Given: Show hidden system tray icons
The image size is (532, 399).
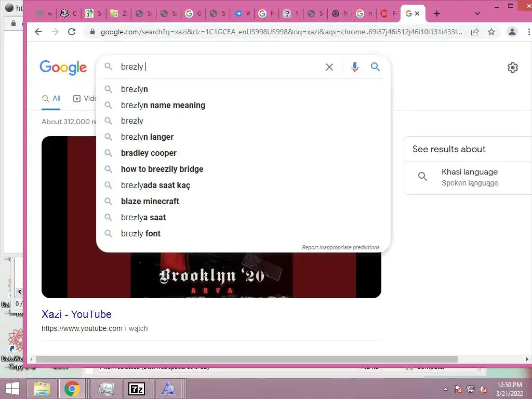Looking at the screenshot, I should (x=445, y=389).
